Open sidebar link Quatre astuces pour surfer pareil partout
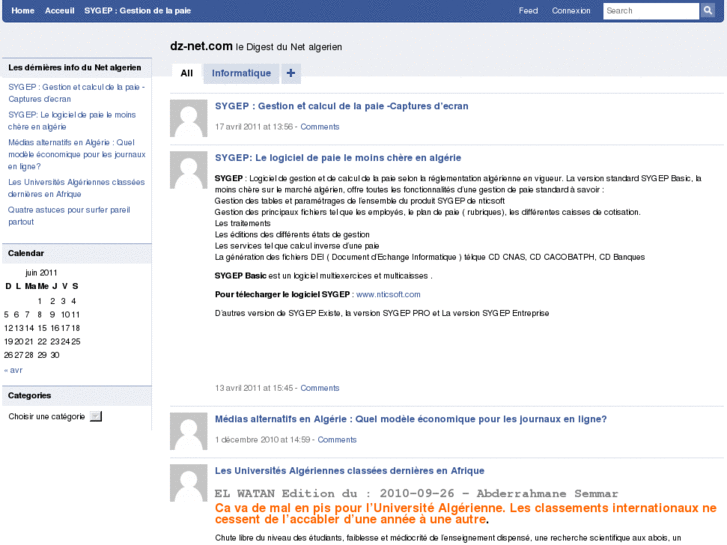Viewport: 727px width, 545px height. tap(69, 216)
